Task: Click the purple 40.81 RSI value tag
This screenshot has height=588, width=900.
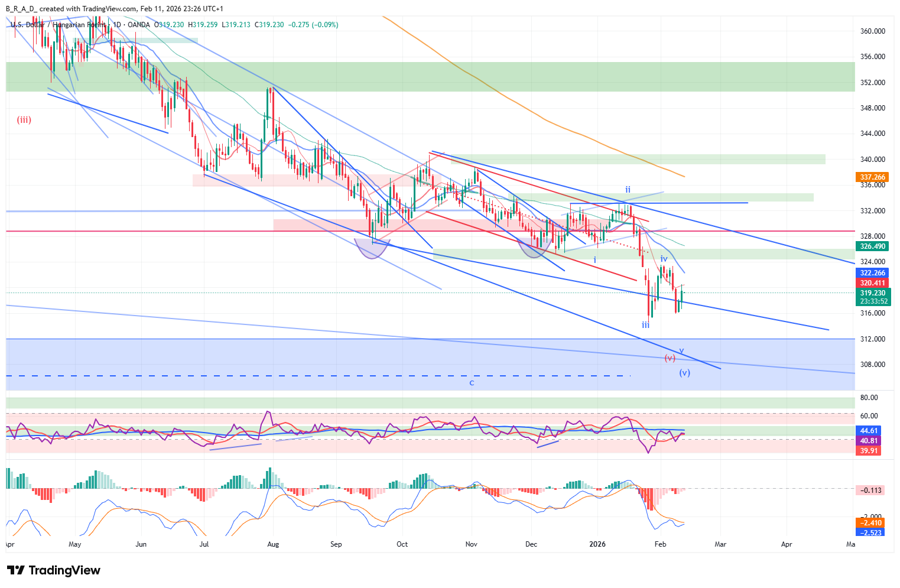Action: [x=869, y=441]
